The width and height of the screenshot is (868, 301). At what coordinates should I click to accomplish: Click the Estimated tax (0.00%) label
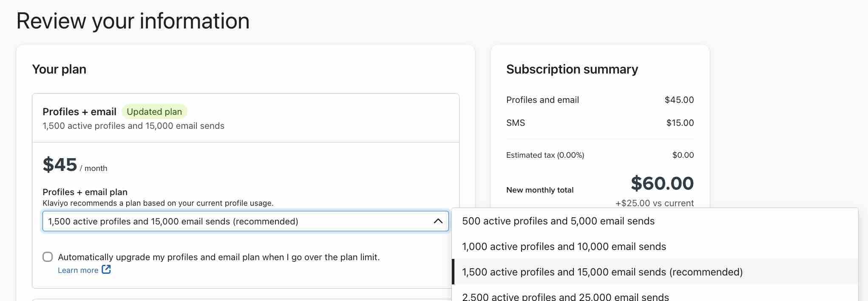(545, 155)
